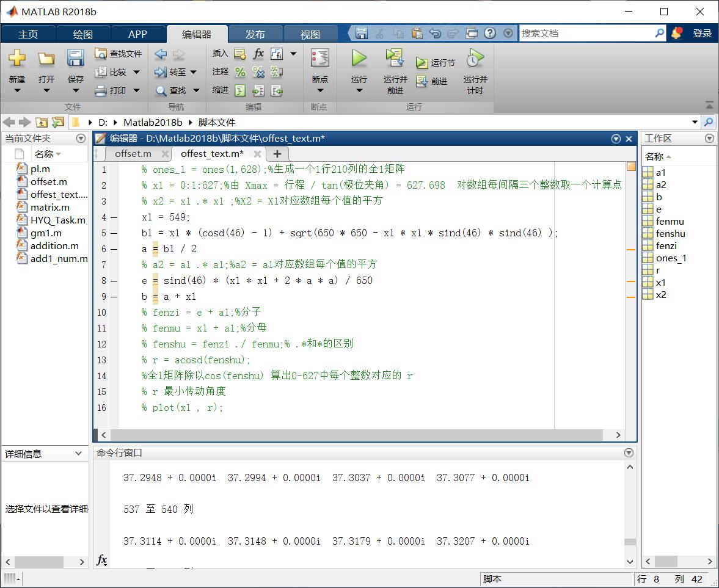Open the Open (打开) dropdown arrow
The height and width of the screenshot is (588, 719).
coord(46,91)
